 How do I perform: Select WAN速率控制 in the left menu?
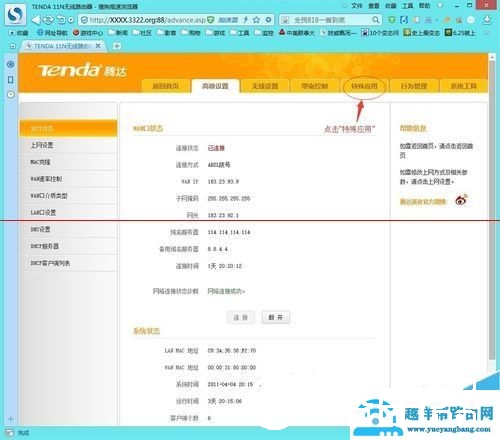click(69, 179)
